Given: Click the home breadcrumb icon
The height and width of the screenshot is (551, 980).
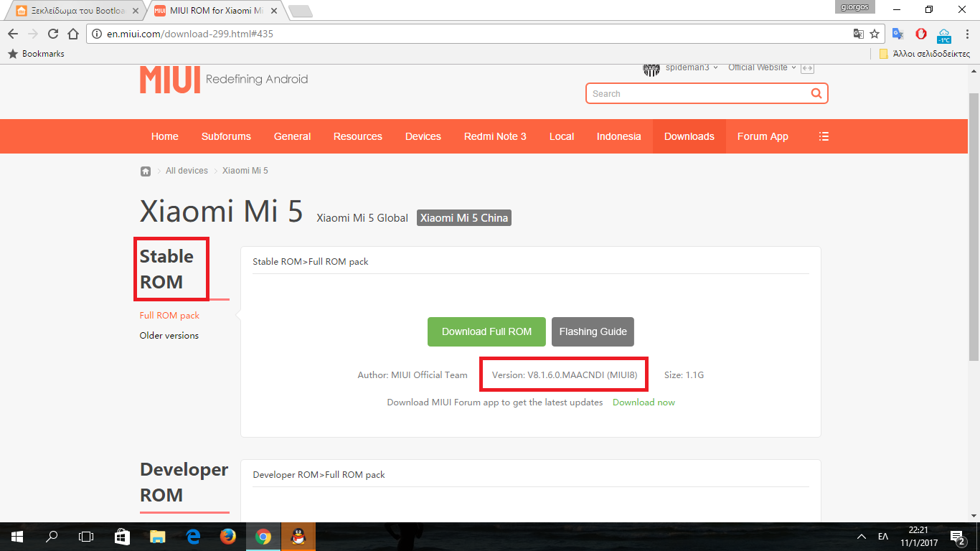Looking at the screenshot, I should [146, 171].
